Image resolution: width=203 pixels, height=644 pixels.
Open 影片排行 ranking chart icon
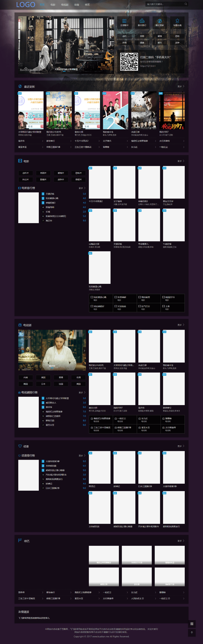point(142,21)
